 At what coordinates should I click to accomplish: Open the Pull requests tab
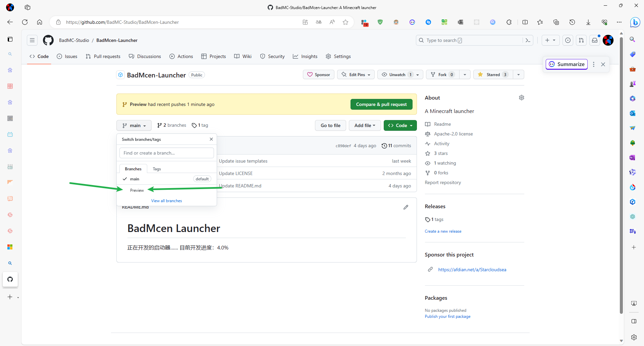[103, 56]
